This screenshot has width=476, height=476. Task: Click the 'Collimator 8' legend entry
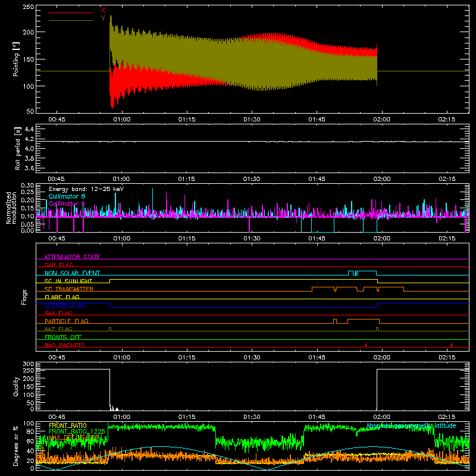pos(67,196)
